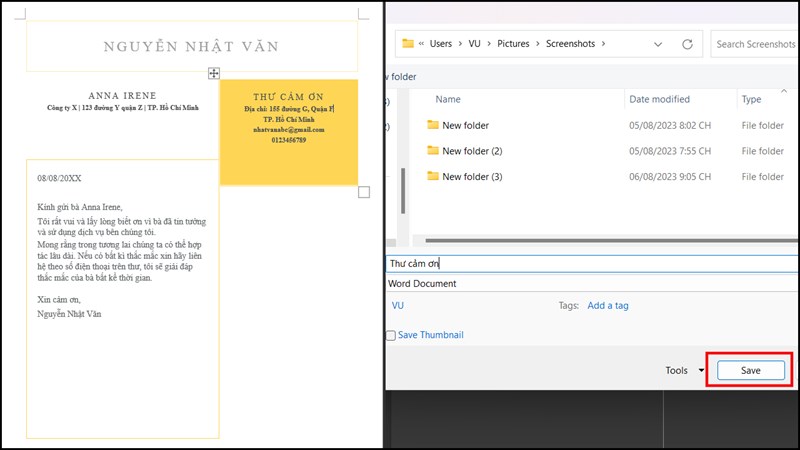The image size is (800, 450).
Task: Select the New folder (2) icon
Action: (432, 151)
